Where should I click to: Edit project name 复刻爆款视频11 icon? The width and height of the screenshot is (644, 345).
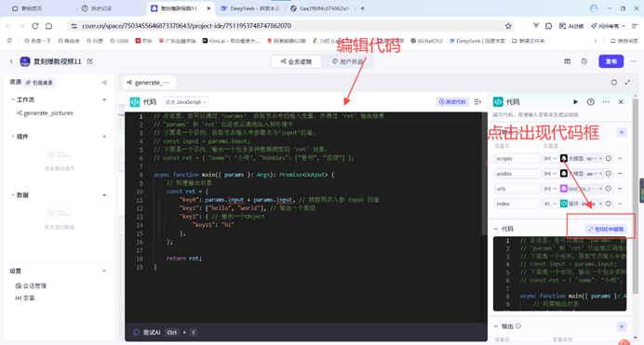89,61
